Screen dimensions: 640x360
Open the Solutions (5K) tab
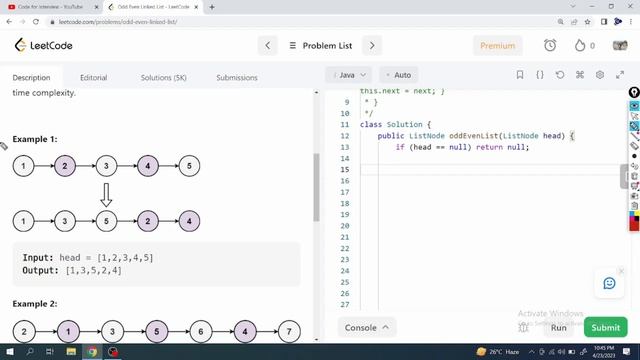[163, 78]
